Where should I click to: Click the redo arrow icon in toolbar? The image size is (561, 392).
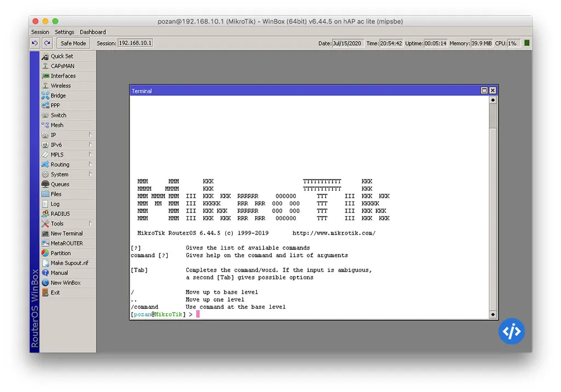tap(47, 43)
